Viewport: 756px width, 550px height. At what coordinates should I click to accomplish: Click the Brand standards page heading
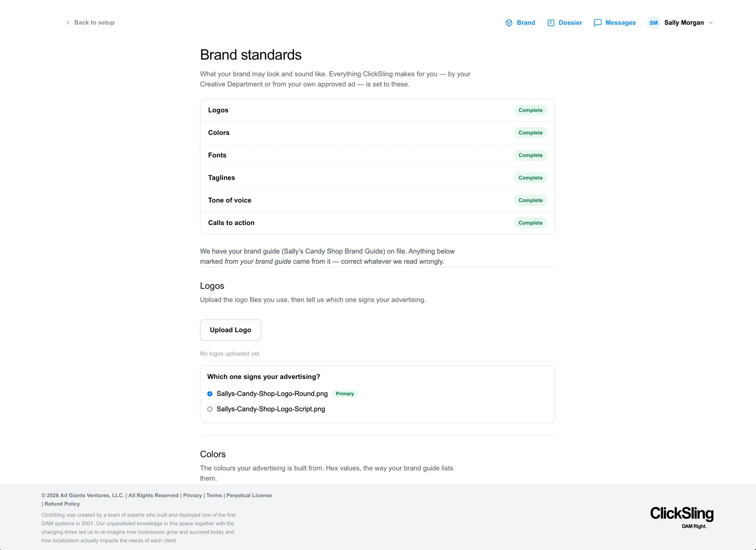[251, 55]
